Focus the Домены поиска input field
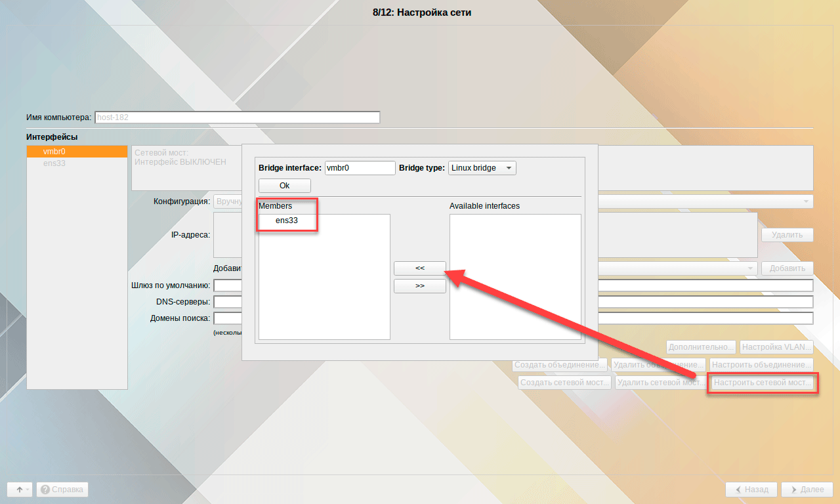Viewport: 840px width, 504px height. click(513, 318)
